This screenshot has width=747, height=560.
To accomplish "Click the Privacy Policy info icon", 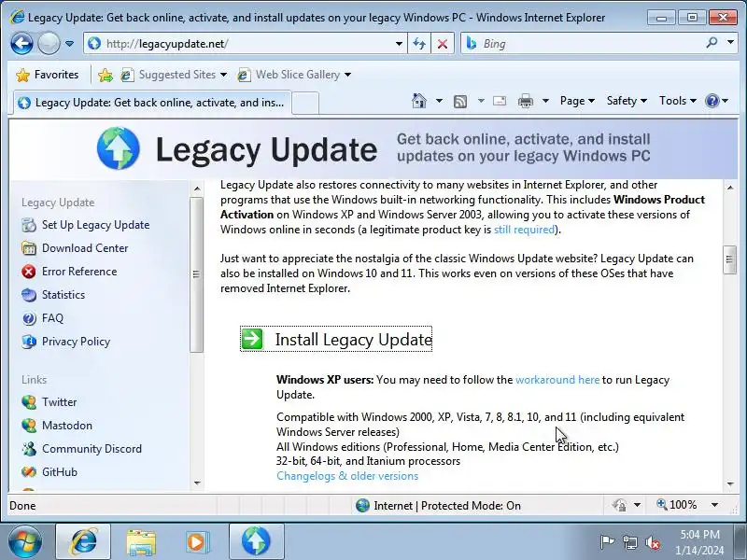I will coord(29,342).
